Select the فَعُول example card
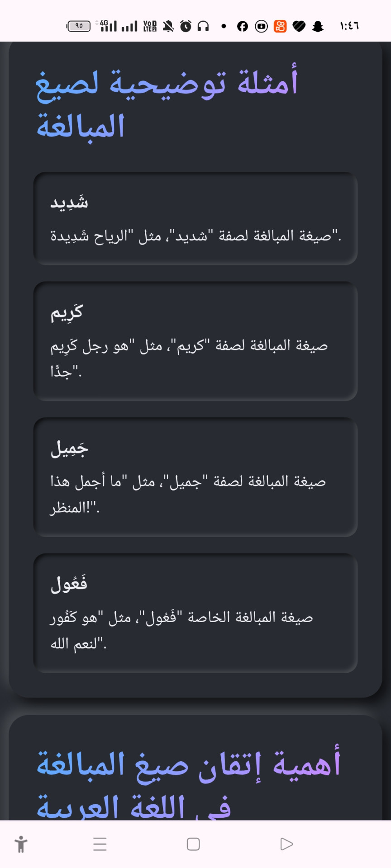391x868 pixels. tap(195, 613)
